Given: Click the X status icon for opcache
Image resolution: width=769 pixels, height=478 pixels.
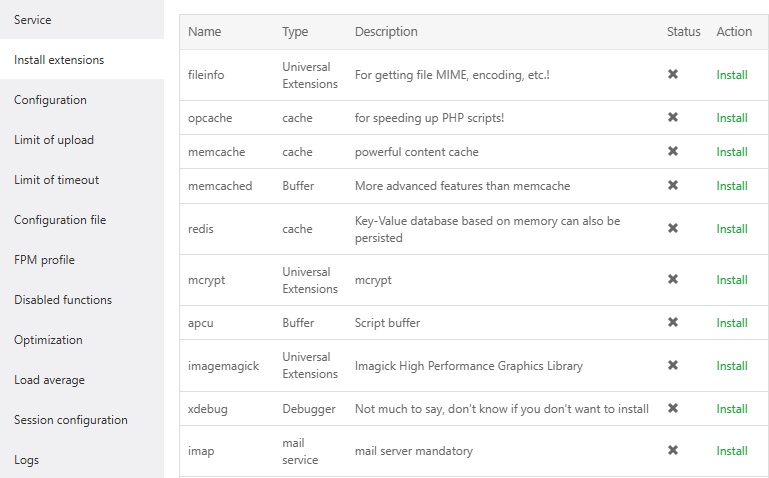Looking at the screenshot, I should (x=673, y=118).
